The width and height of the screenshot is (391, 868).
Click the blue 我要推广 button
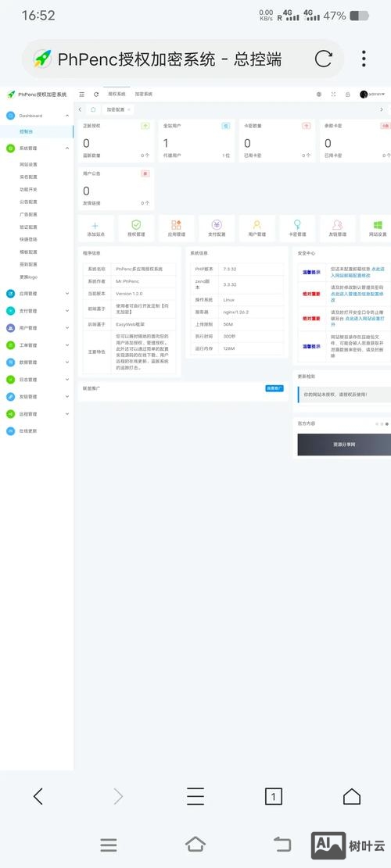[274, 388]
